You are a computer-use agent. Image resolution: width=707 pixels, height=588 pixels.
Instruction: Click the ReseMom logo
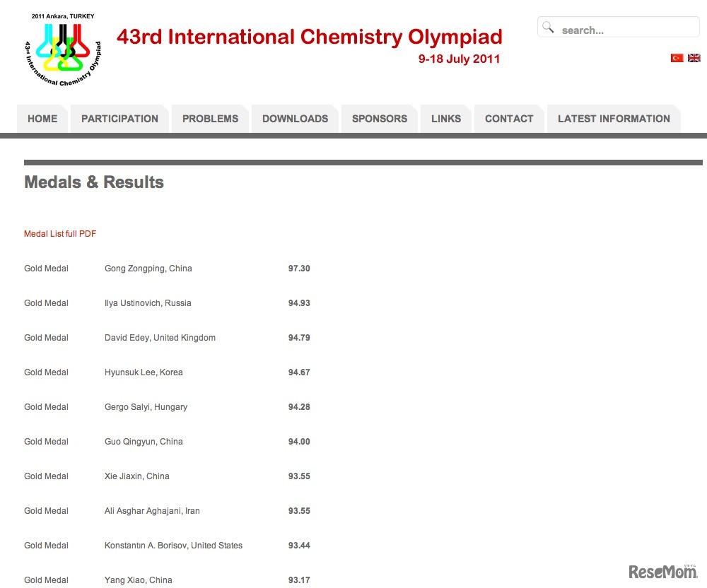click(662, 572)
